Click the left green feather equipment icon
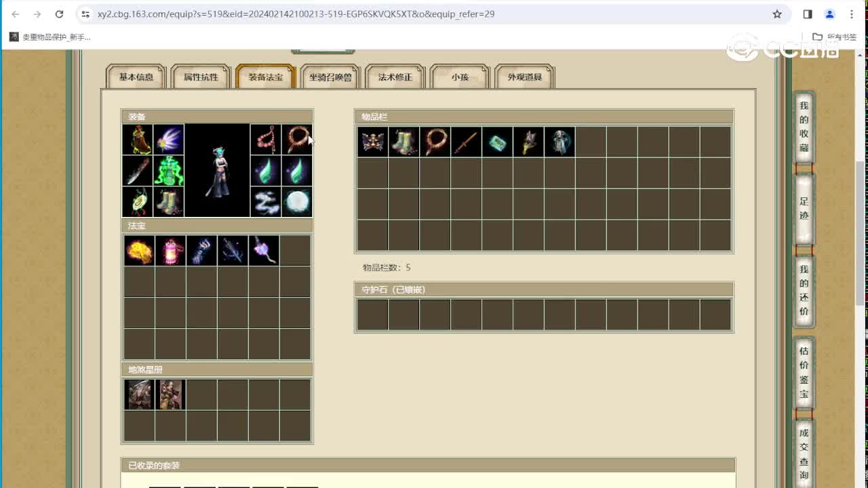868x488 pixels. [x=266, y=171]
